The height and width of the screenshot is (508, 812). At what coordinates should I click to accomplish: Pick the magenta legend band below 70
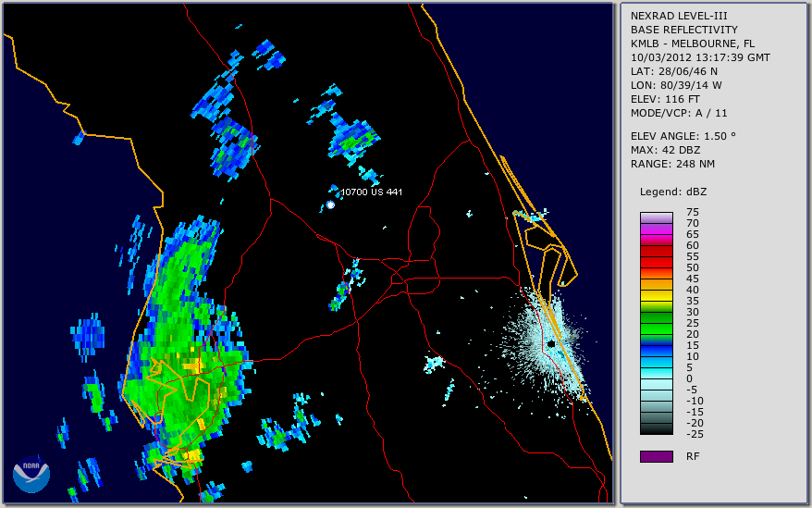coord(656,229)
